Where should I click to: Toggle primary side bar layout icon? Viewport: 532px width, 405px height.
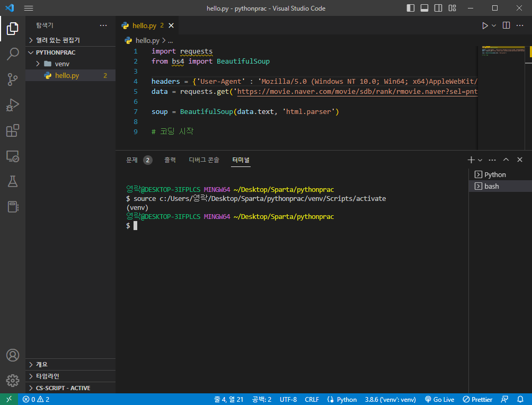[411, 8]
